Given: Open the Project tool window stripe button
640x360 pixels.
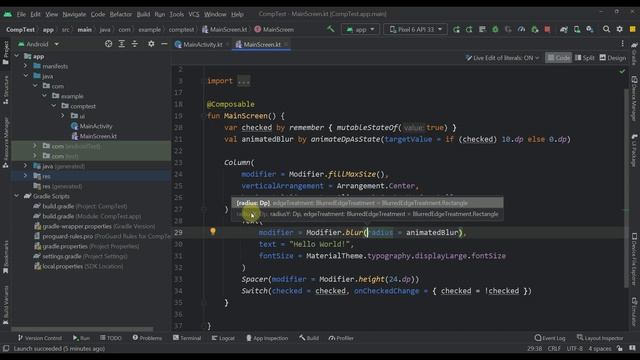Looking at the screenshot, I should (6, 53).
